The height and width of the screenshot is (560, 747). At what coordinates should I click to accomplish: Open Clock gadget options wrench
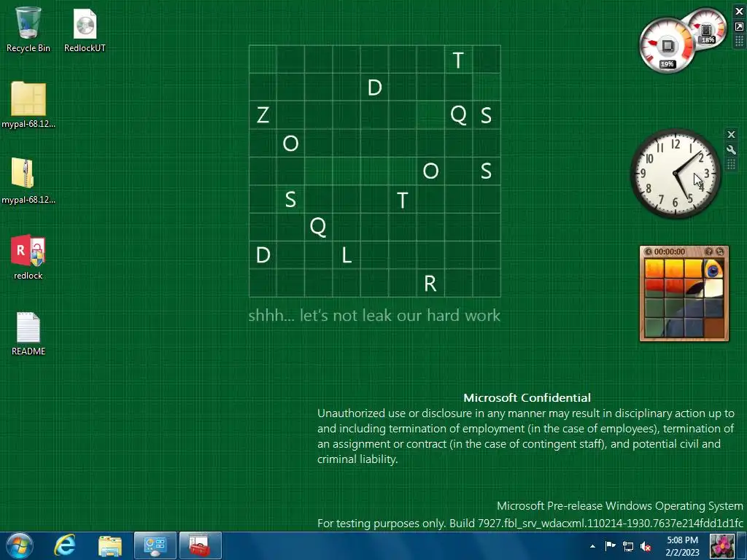tap(731, 150)
